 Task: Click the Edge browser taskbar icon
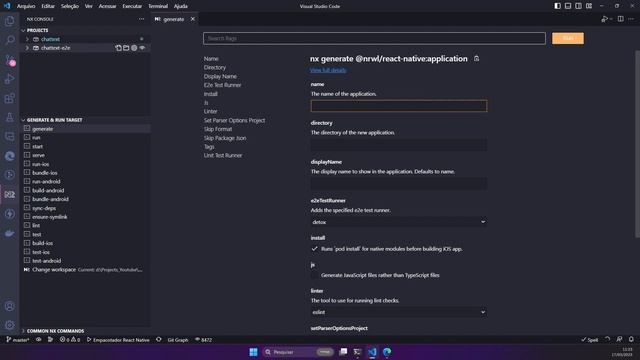tap(387, 352)
